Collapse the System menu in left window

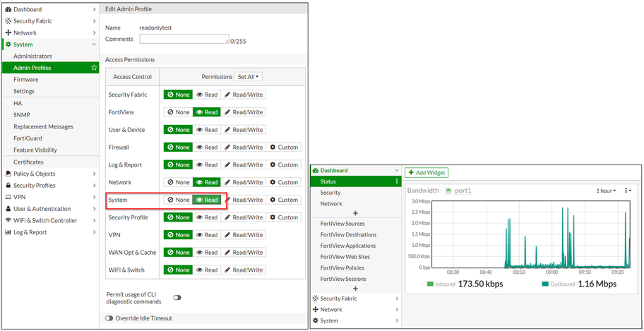[94, 44]
